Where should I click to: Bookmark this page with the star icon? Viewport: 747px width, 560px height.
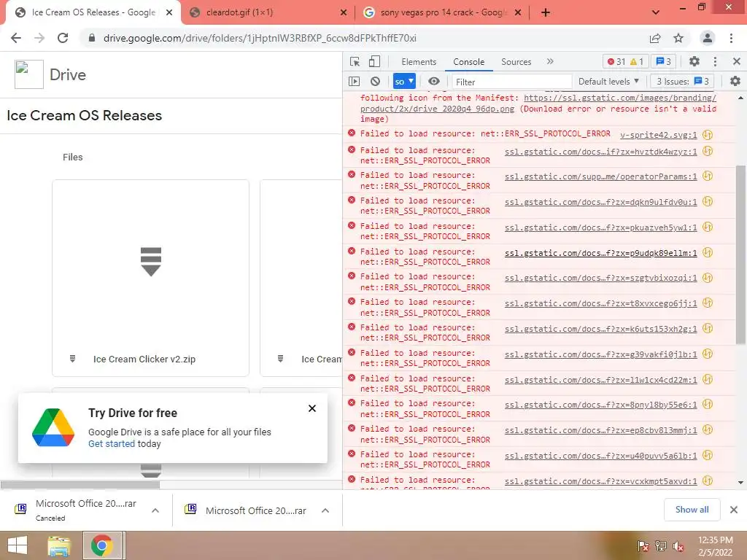[678, 38]
